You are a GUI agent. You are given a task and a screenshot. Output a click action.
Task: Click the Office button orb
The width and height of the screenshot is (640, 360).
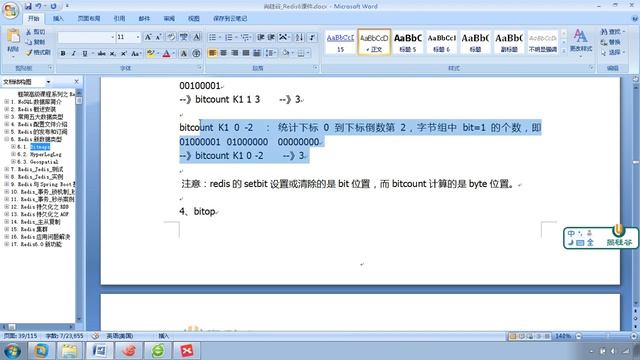click(10, 10)
